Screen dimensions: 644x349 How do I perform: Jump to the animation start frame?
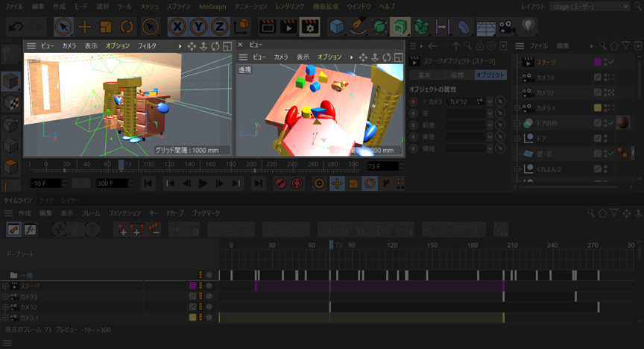148,183
